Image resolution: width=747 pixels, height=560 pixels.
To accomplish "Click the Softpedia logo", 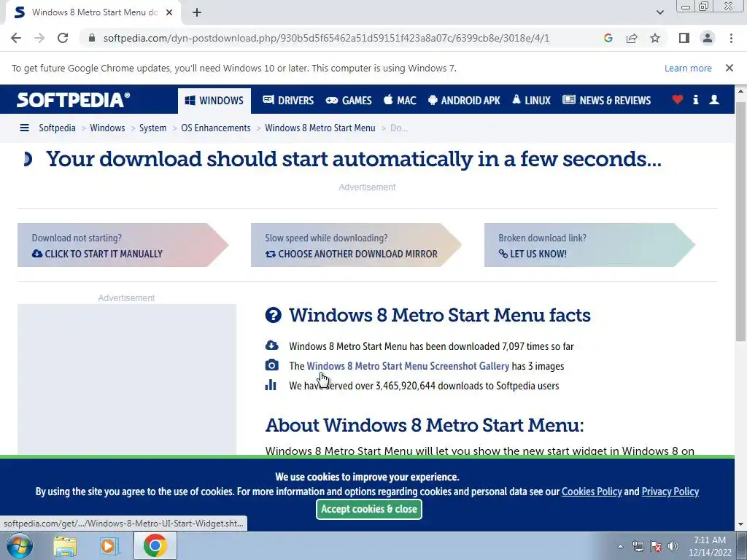I will point(74,100).
